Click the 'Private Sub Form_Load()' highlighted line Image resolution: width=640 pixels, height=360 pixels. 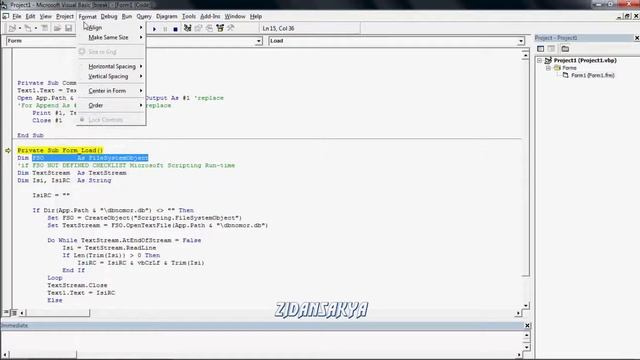click(x=60, y=150)
